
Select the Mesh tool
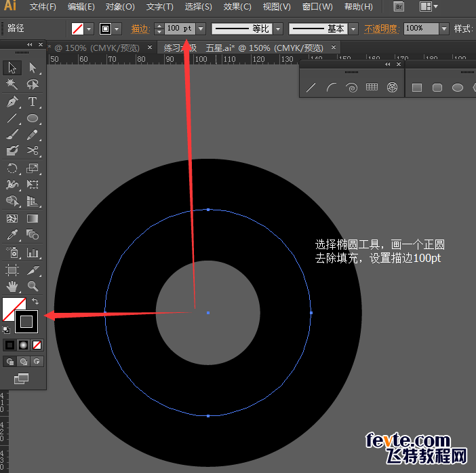pos(12,219)
